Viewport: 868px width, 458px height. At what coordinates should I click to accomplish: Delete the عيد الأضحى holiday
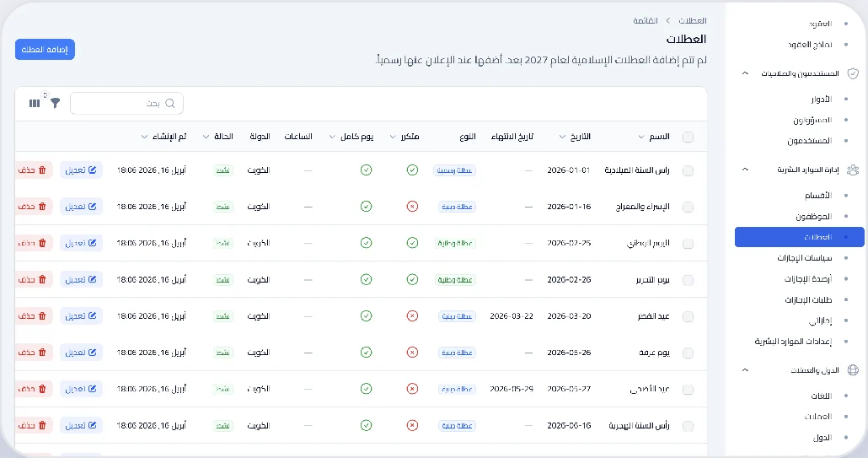pyautogui.click(x=33, y=390)
